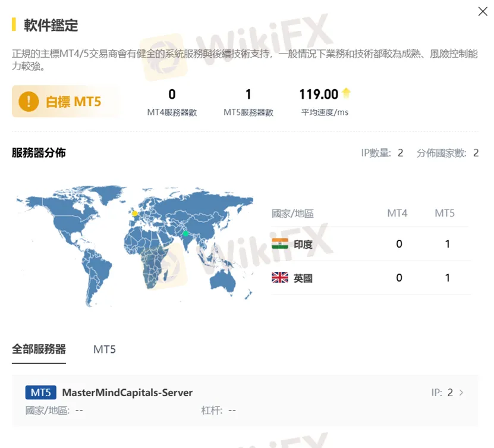Click the 平均速度/ms label
Image resolution: width=494 pixels, height=448 pixels.
click(x=325, y=112)
